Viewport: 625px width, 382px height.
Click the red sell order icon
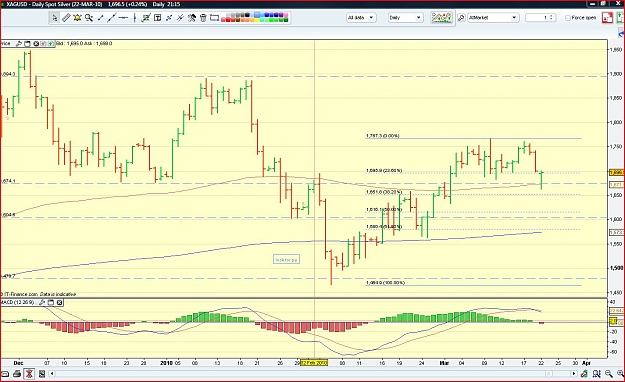pyautogui.click(x=607, y=18)
